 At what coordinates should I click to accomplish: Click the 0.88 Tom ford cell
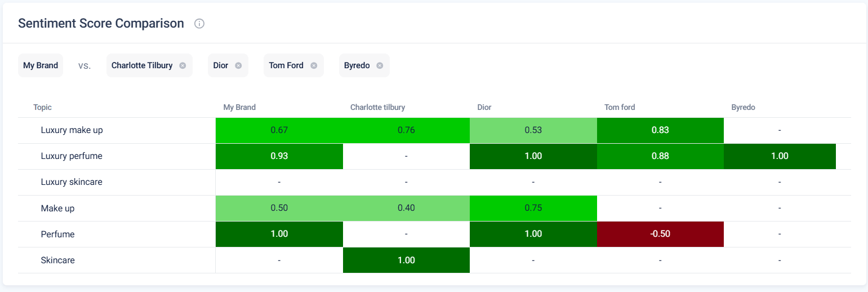[x=660, y=156]
